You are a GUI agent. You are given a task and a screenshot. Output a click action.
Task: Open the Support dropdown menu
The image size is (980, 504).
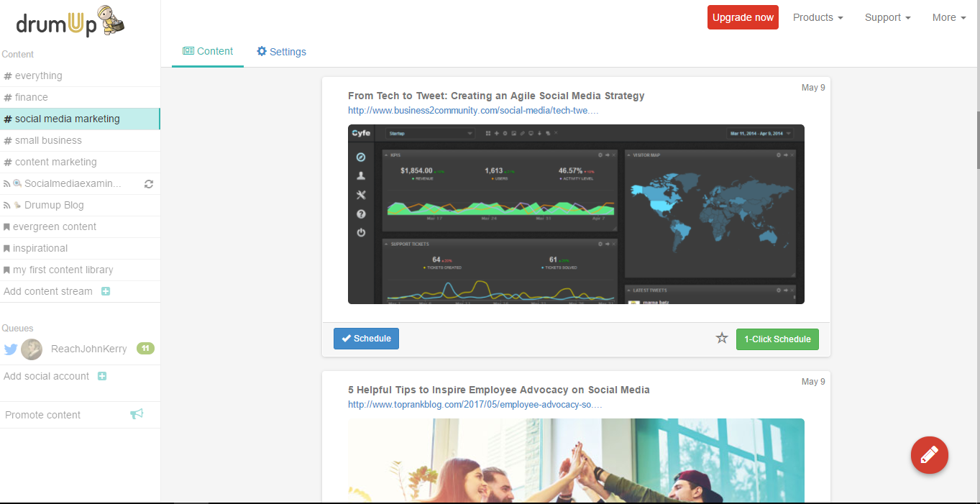point(887,17)
